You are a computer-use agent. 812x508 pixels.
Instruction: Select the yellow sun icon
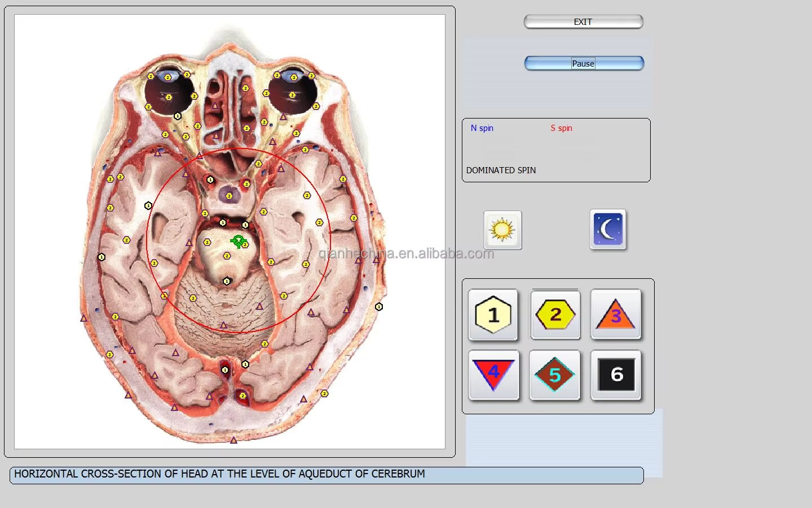point(502,230)
